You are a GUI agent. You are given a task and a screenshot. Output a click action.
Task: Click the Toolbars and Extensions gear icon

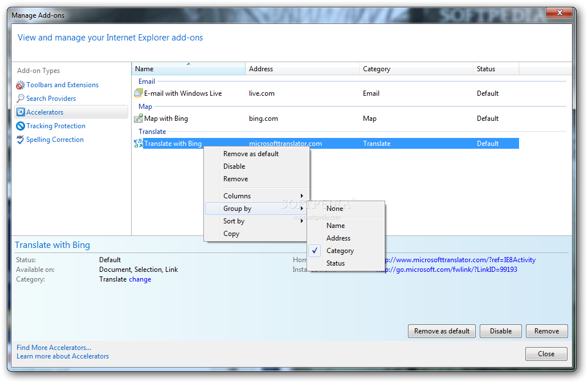tap(21, 85)
